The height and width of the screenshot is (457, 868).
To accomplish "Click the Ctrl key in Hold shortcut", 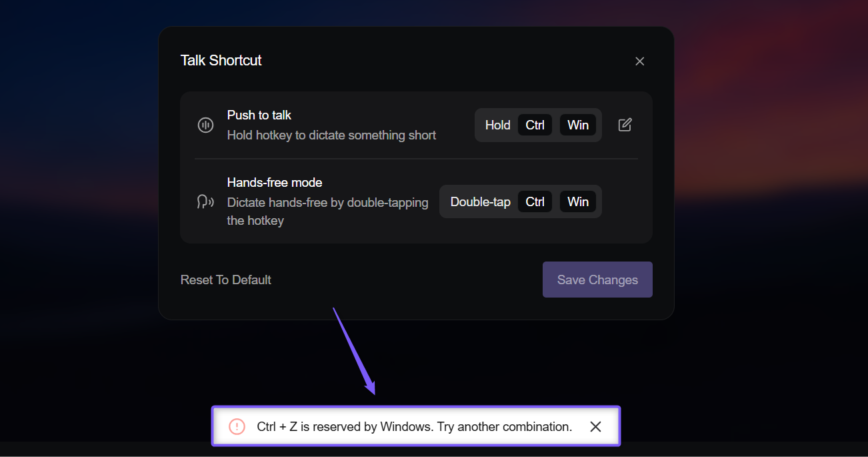I will pyautogui.click(x=535, y=125).
